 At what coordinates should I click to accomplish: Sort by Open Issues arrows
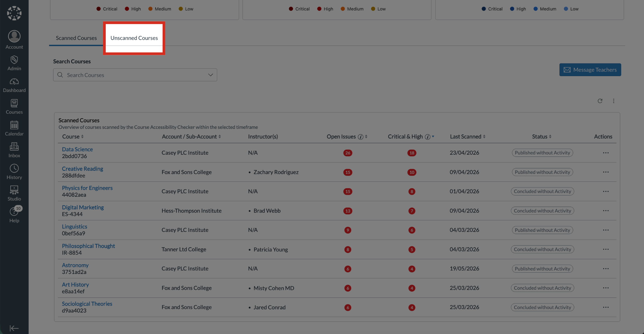366,136
